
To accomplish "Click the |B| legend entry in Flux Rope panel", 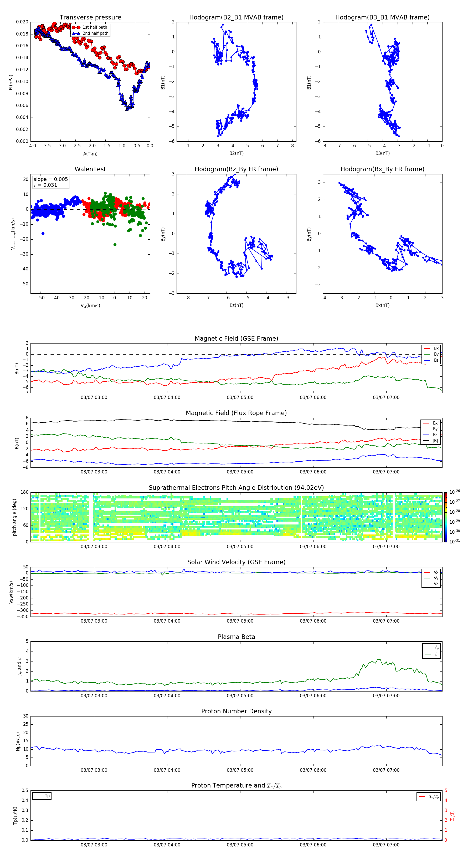I will tap(431, 441).
